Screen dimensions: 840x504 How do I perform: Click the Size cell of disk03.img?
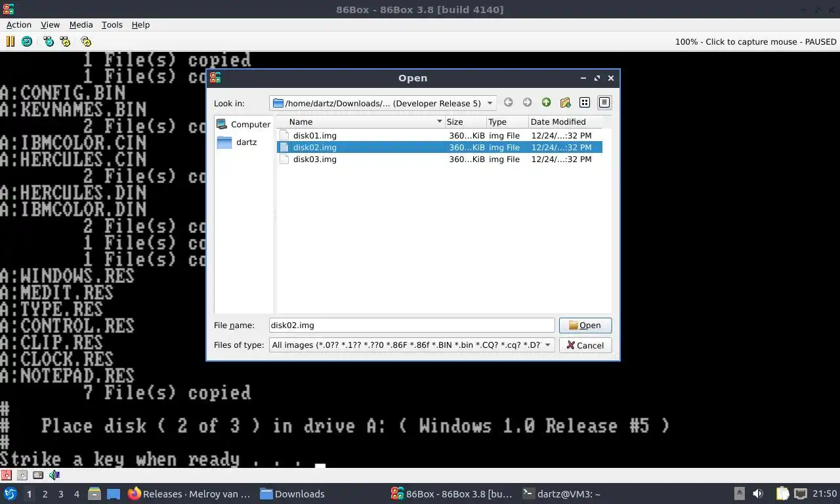467,159
